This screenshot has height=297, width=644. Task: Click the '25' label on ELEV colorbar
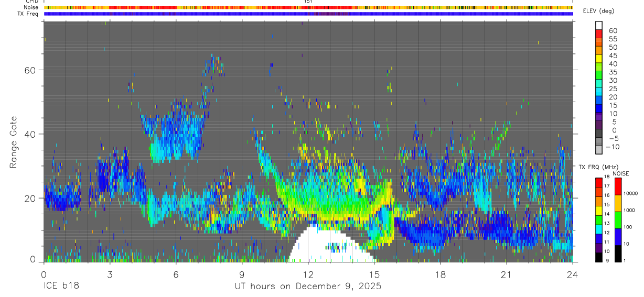(x=613, y=89)
